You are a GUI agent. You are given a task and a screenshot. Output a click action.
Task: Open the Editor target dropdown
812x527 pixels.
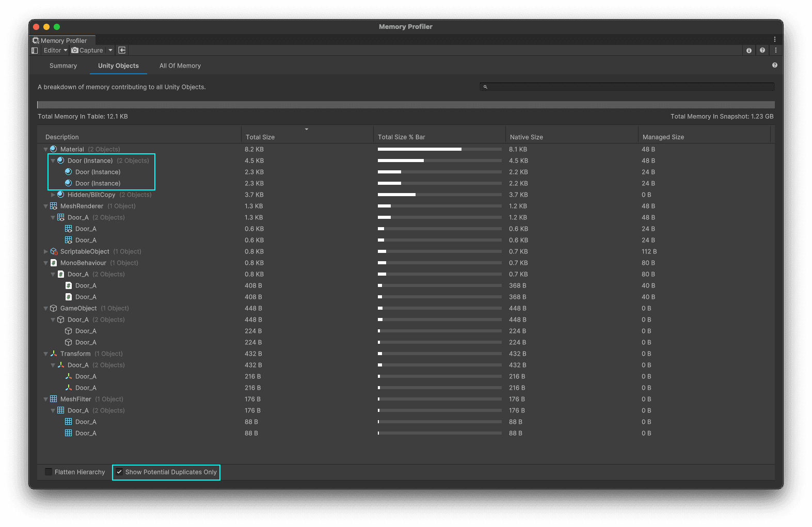tap(55, 51)
